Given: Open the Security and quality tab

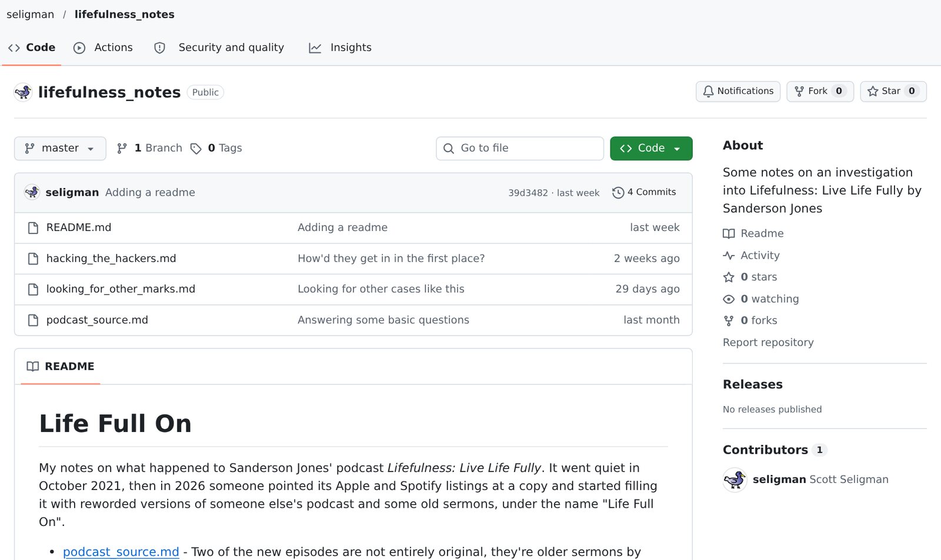Looking at the screenshot, I should [219, 48].
